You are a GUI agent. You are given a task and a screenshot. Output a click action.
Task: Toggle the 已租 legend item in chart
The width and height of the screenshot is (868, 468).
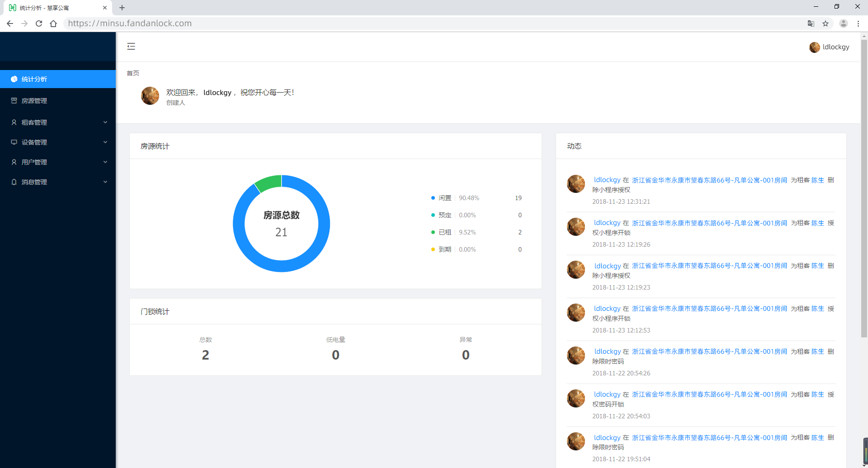[x=444, y=232]
